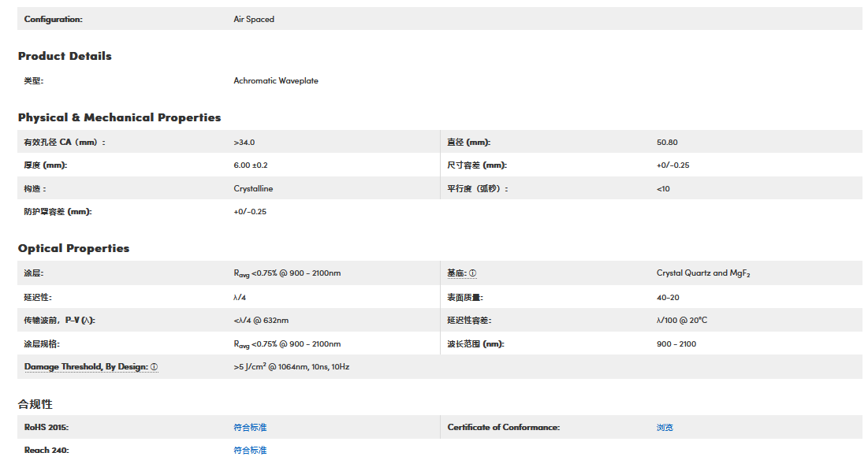Select the Crystal Quartz and MgF2 value

pos(703,273)
